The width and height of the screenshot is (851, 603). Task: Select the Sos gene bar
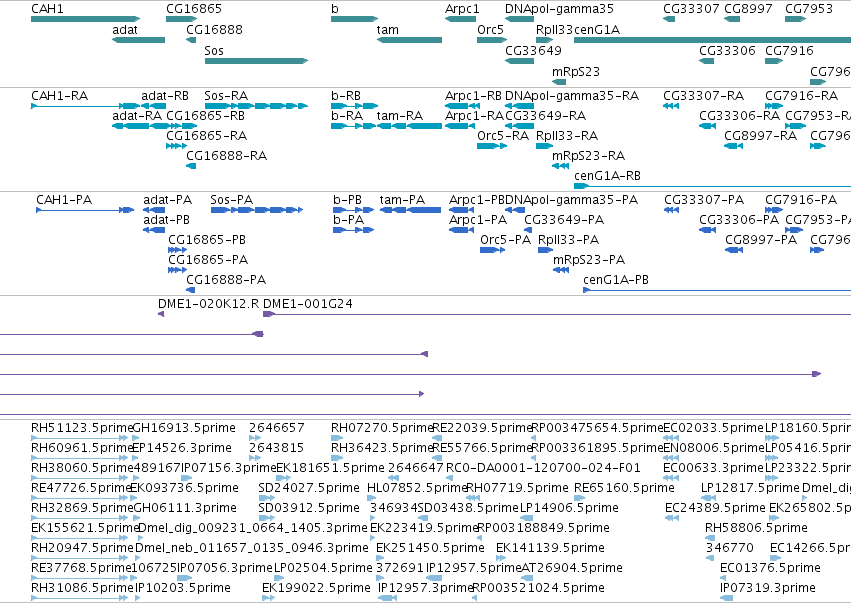pos(256,61)
